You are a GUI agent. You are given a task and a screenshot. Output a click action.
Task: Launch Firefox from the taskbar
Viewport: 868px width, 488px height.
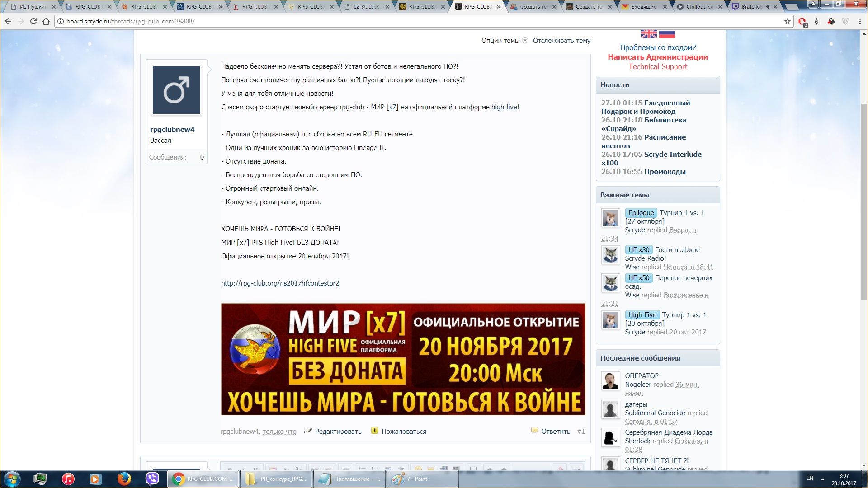[124, 479]
